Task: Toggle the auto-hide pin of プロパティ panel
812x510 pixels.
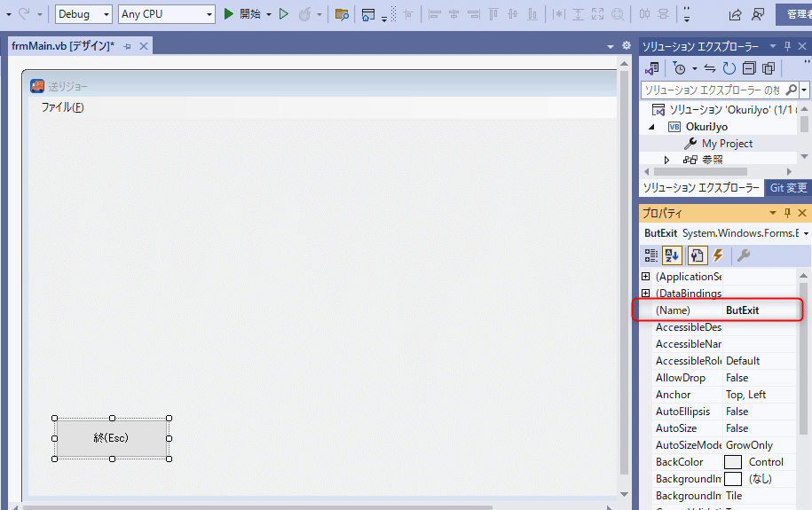Action: click(x=787, y=213)
